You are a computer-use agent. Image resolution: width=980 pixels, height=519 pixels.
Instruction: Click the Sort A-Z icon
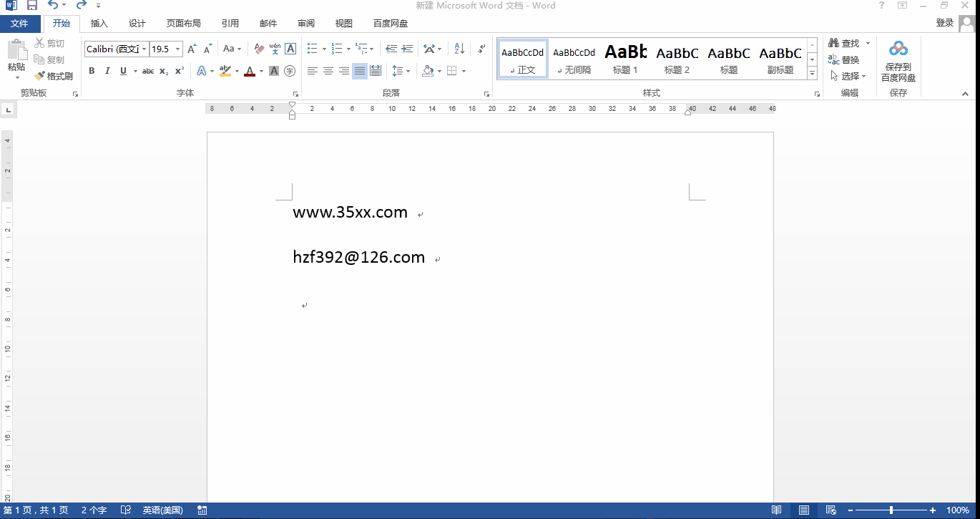pos(459,49)
